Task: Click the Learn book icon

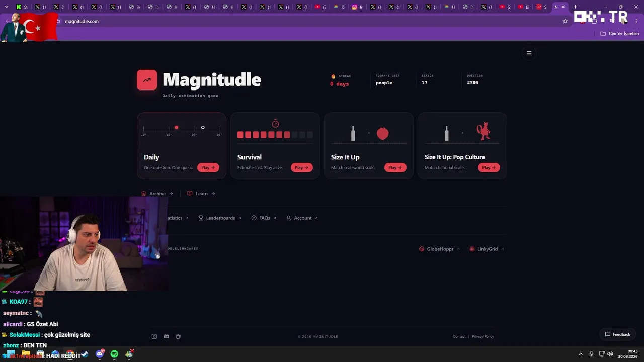Action: tap(190, 194)
